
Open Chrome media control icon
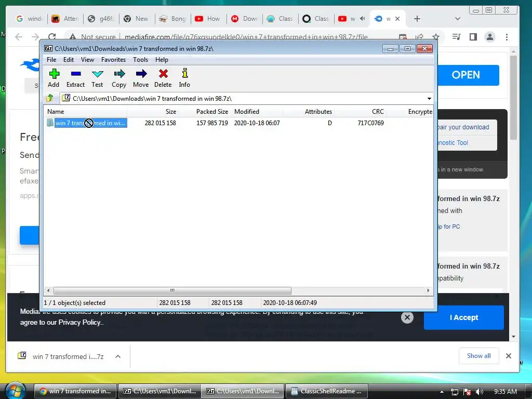pyautogui.click(x=457, y=37)
